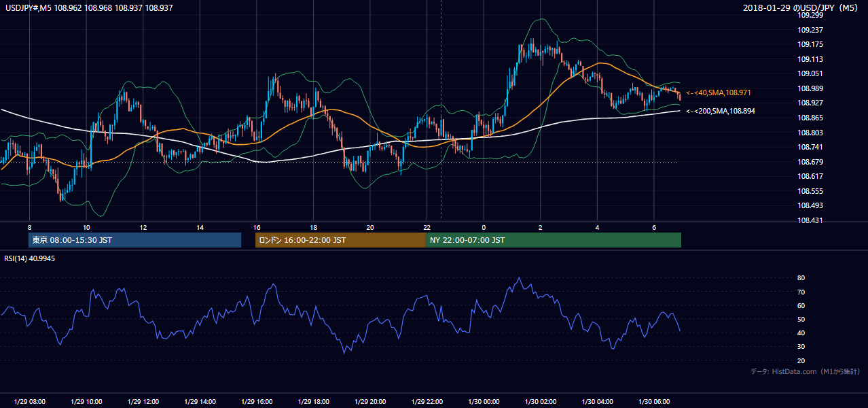Image resolution: width=868 pixels, height=408 pixels.
Task: Click price level 108.555 on the axis
Action: (810, 191)
